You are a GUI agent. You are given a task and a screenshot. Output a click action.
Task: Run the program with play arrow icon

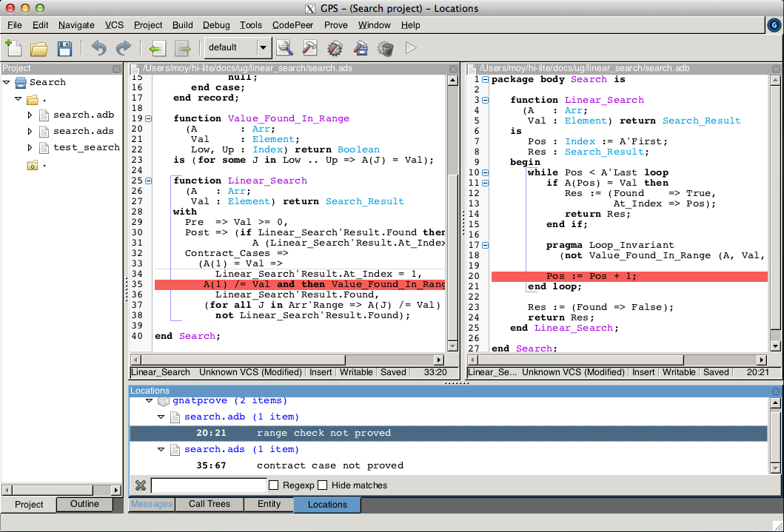(x=411, y=48)
